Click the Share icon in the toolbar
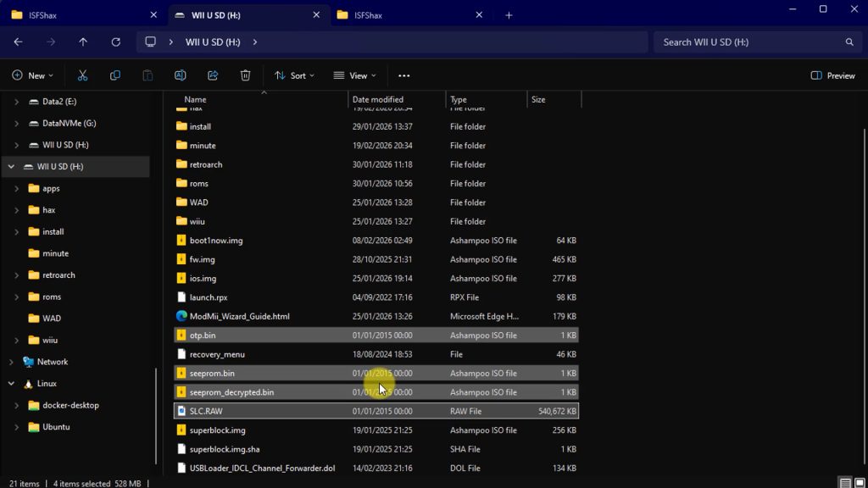This screenshot has width=868, height=488. point(212,75)
